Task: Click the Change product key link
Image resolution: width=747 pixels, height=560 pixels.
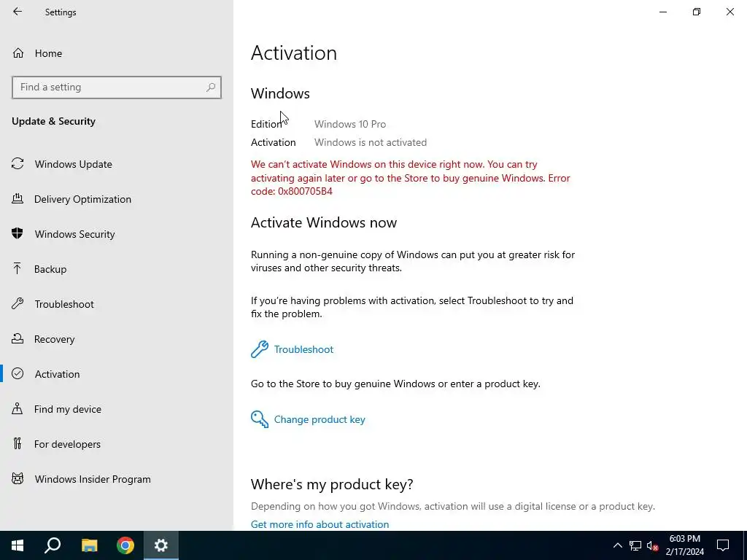Action: pos(320,419)
